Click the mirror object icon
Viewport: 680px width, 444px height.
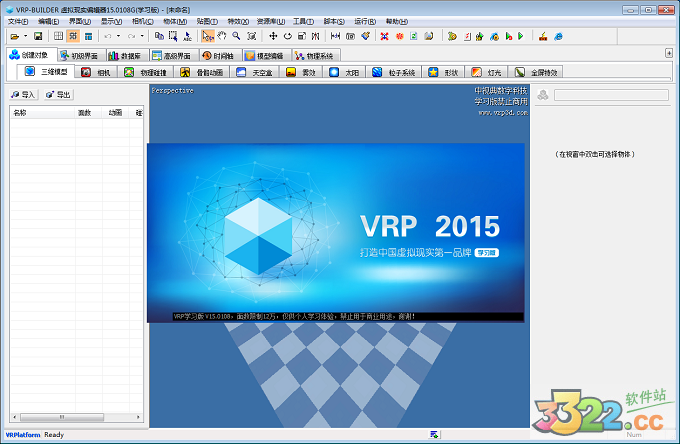316,36
